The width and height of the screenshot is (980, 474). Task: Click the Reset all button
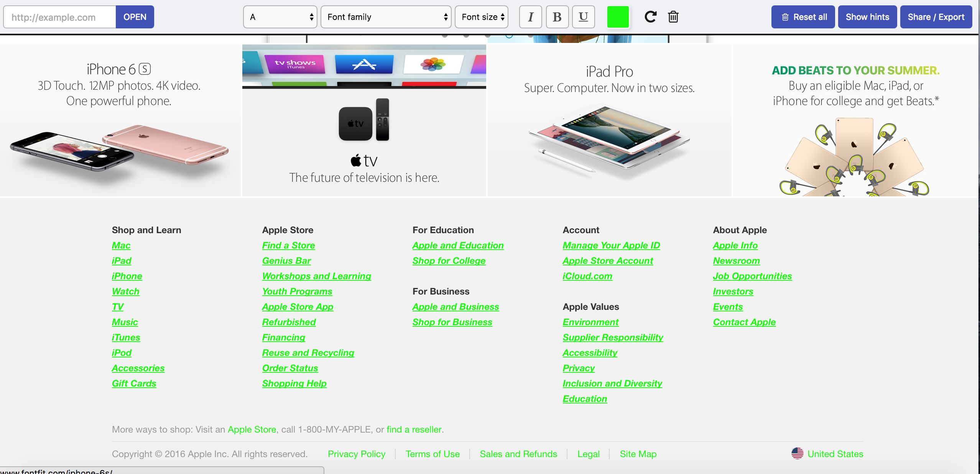click(x=803, y=17)
